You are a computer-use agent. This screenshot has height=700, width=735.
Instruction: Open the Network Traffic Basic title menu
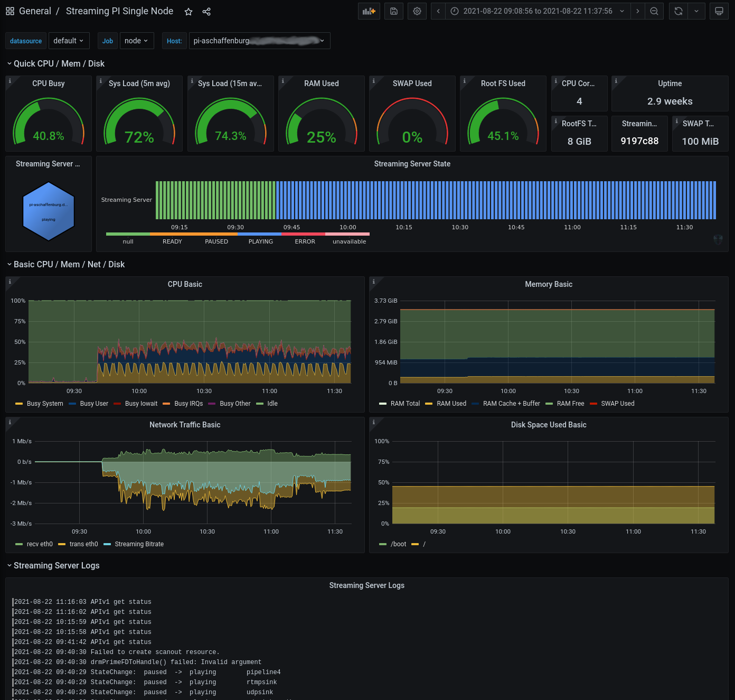click(185, 425)
